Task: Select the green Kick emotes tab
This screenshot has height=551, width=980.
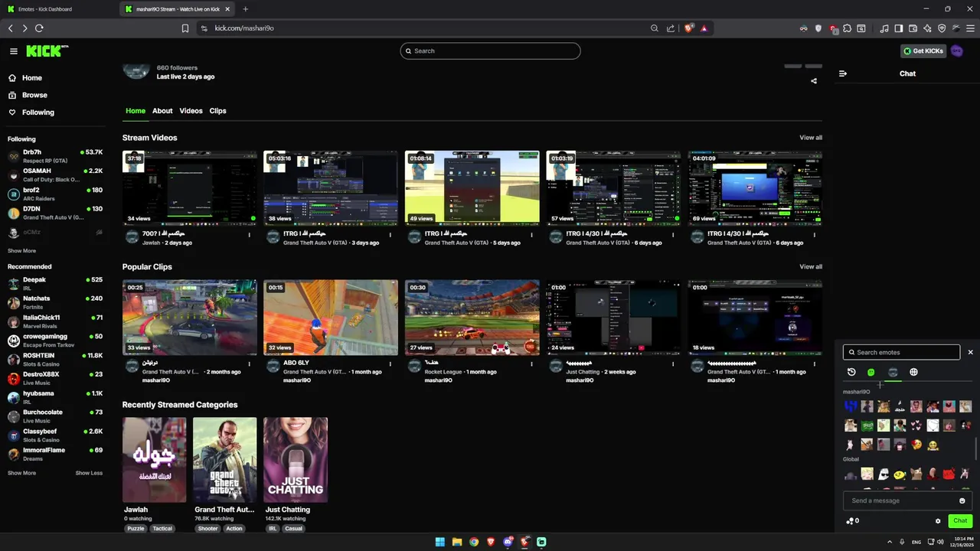Action: [x=871, y=372]
